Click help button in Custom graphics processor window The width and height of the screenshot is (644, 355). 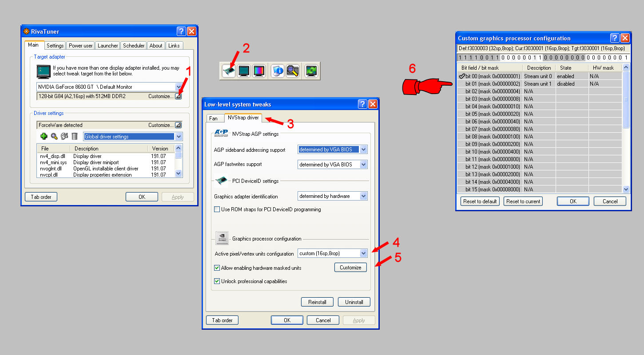coord(615,38)
